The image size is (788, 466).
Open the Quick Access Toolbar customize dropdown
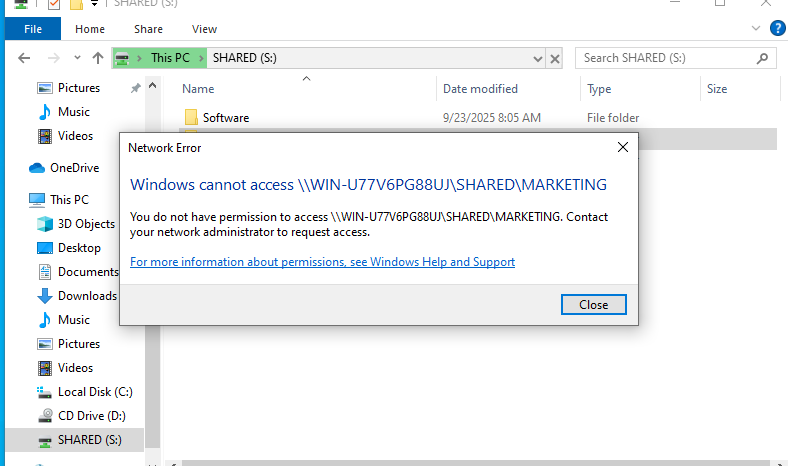94,5
